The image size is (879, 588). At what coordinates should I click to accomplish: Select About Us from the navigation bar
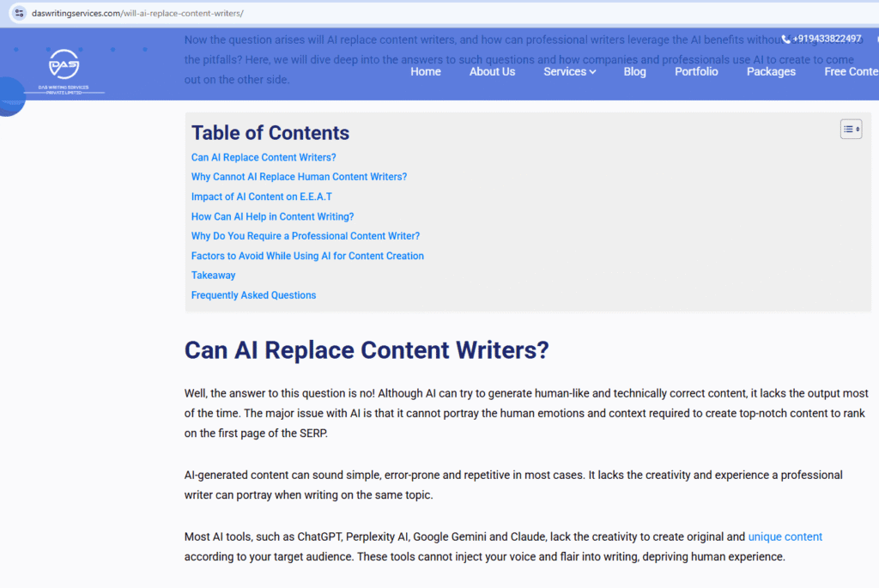[x=492, y=72]
